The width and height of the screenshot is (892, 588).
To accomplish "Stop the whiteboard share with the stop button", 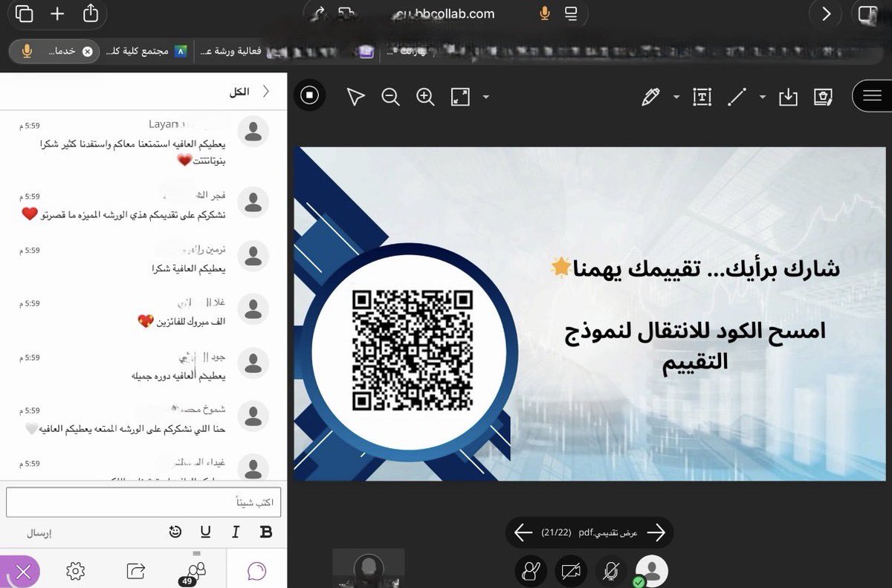I will pyautogui.click(x=309, y=95).
